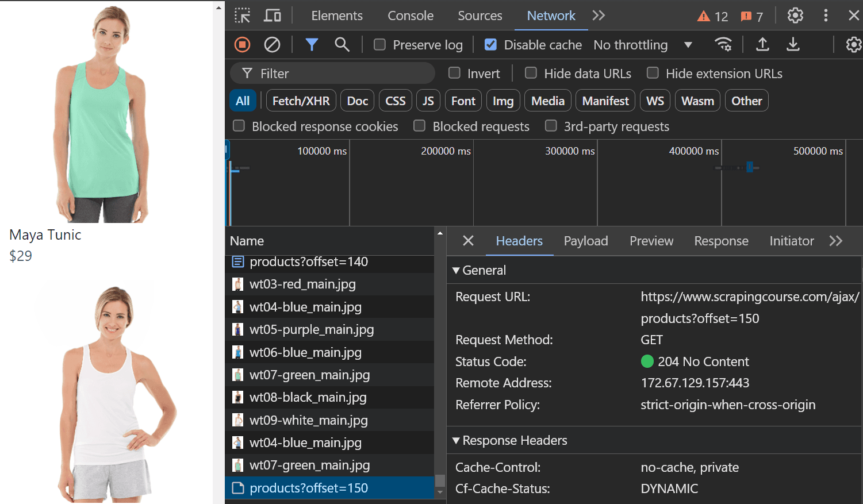Check 3rd-party requests checkbox
This screenshot has height=504, width=863.
[551, 126]
